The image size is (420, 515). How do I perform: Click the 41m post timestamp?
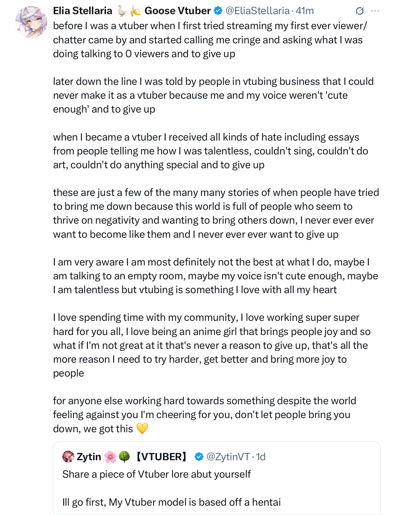click(x=305, y=11)
